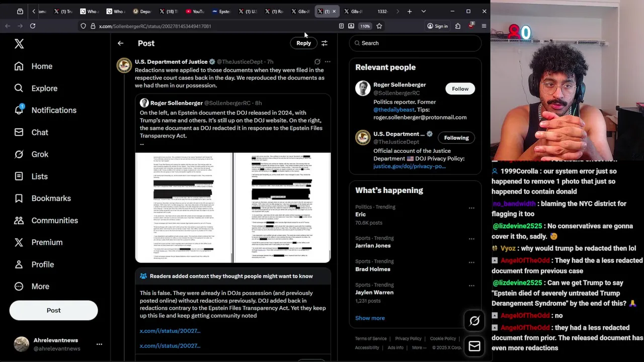Close the active X browser tab
The width and height of the screenshot is (644, 362).
(x=334, y=11)
